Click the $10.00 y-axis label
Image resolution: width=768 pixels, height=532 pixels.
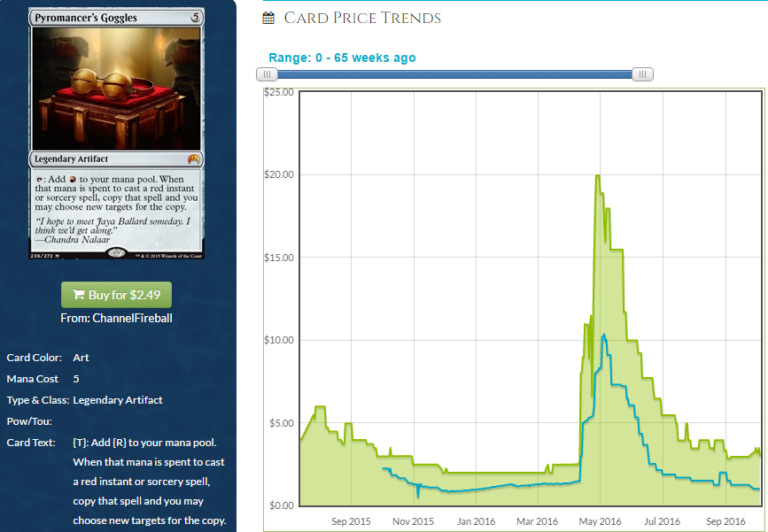pos(279,340)
